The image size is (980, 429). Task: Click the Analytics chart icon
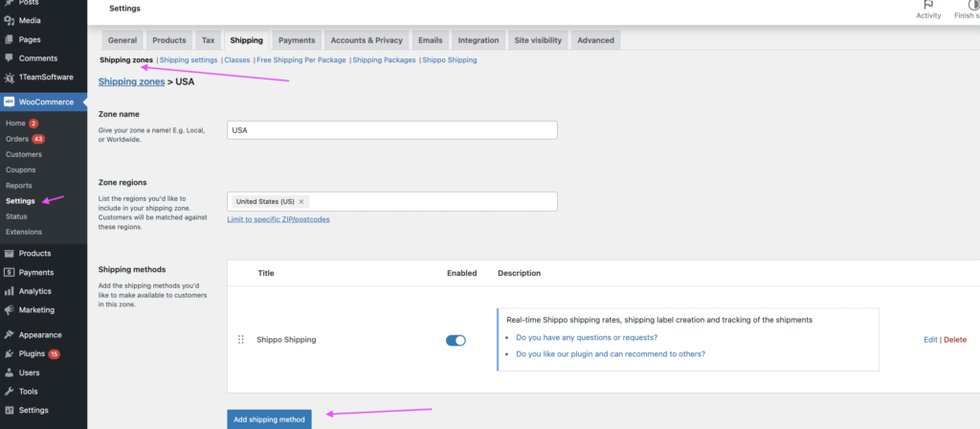tap(9, 291)
